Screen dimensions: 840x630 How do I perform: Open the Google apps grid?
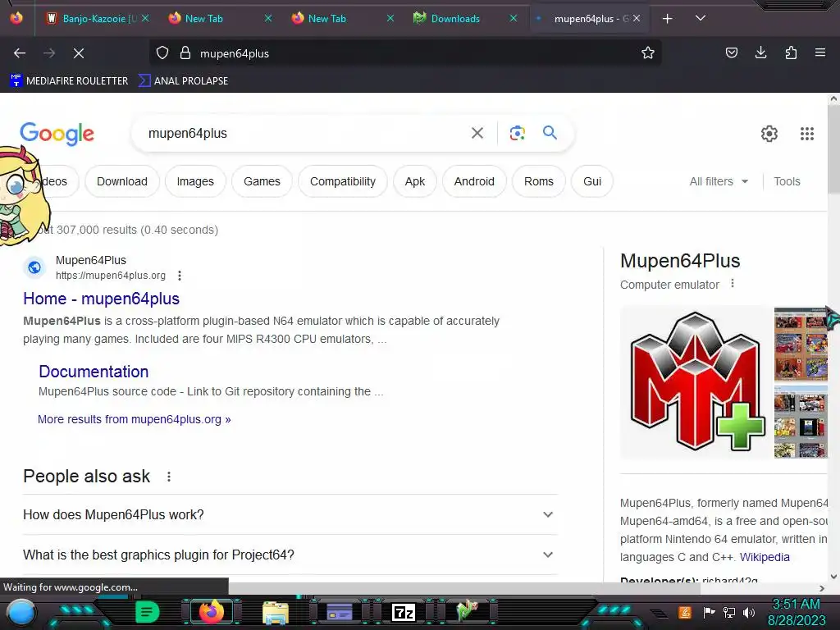point(807,134)
